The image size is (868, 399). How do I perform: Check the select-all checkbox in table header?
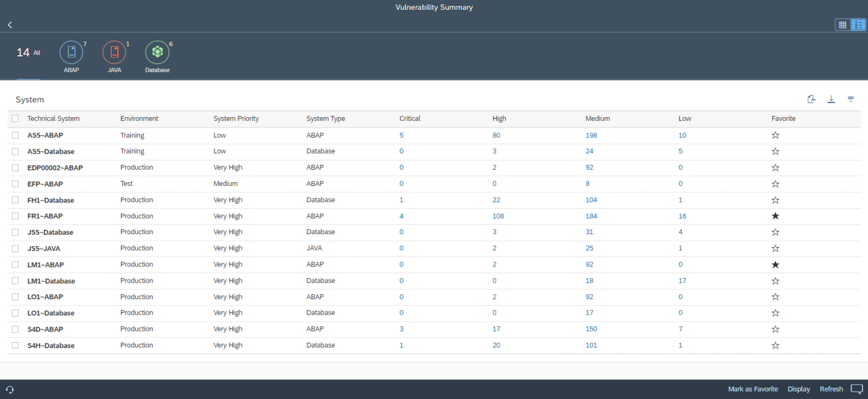click(15, 118)
